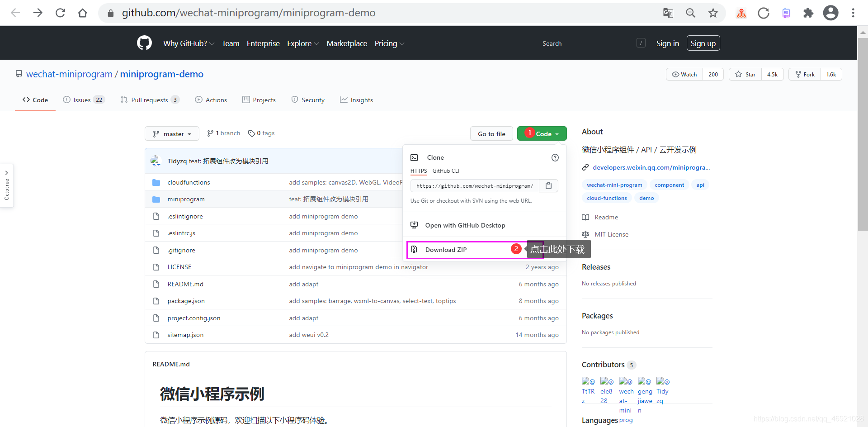
Task: Select the GitHub CLI clone tab
Action: (446, 171)
